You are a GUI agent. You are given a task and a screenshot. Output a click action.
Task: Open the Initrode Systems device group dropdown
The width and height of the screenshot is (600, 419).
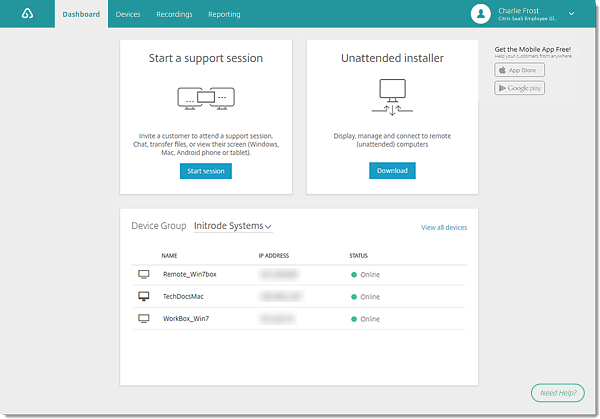[233, 226]
